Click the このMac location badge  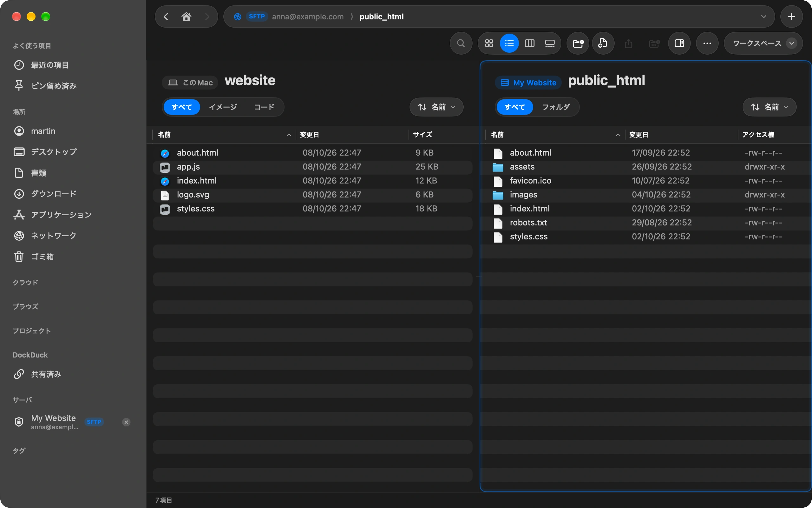click(190, 83)
